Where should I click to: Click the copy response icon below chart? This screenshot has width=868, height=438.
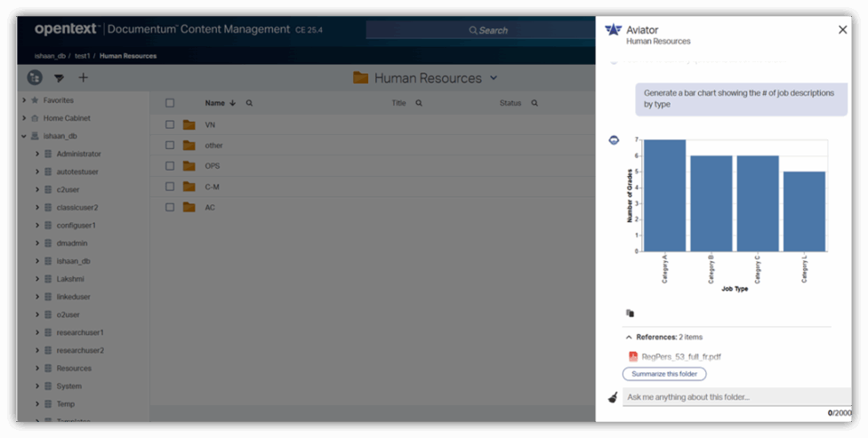pyautogui.click(x=630, y=313)
